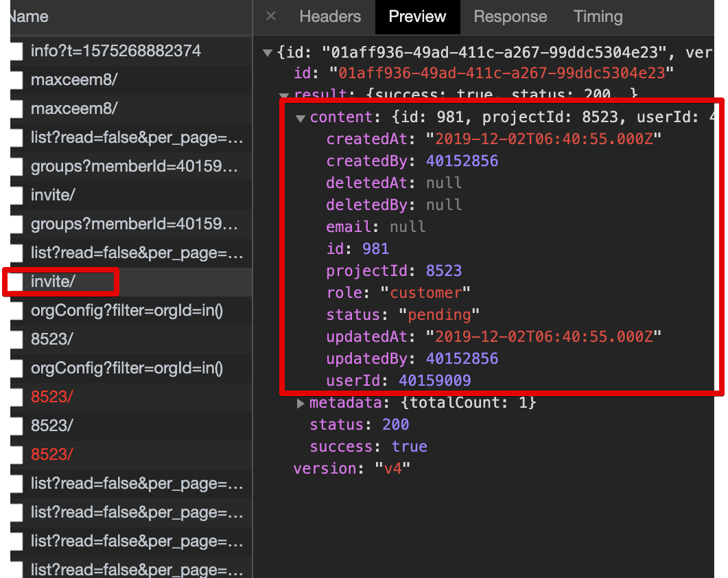The image size is (728, 578).
Task: Select the first groups?memberId request
Action: coord(131,166)
